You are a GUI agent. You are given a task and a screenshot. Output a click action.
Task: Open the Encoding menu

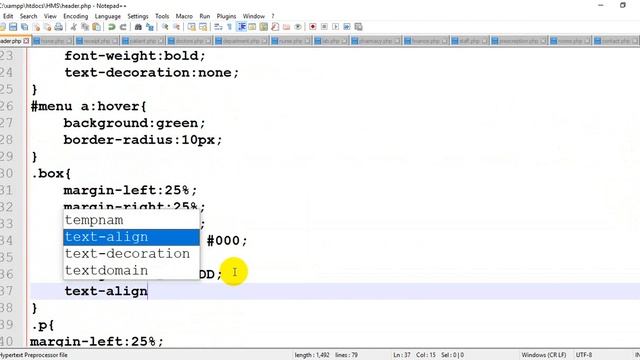coord(76,16)
